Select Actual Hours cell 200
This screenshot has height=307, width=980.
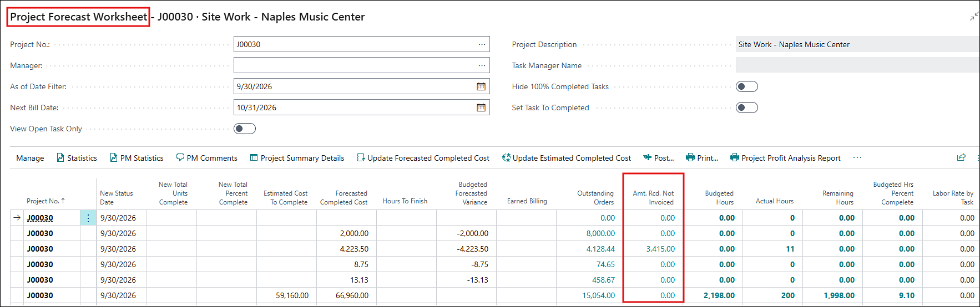point(788,295)
